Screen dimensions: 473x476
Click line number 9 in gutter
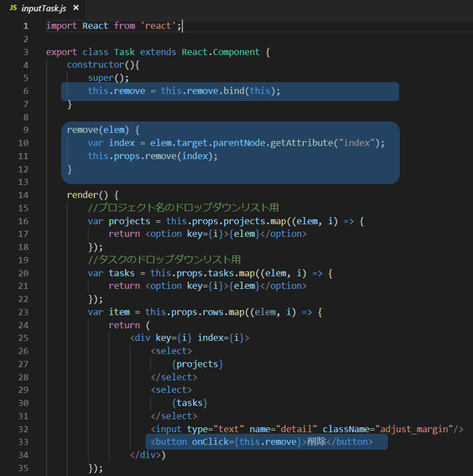point(26,131)
